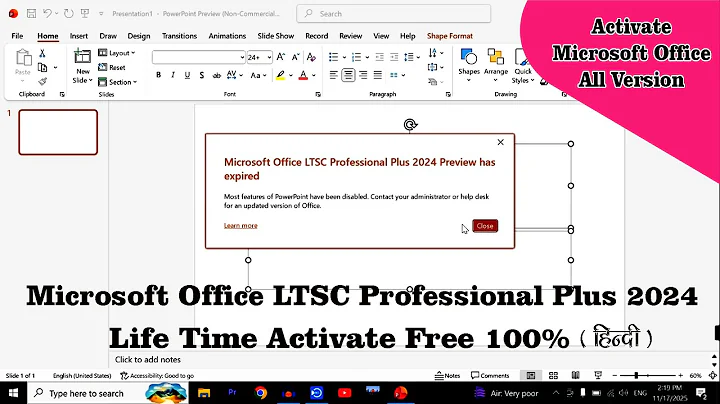Undo the last action
The height and width of the screenshot is (404, 720).
point(47,14)
